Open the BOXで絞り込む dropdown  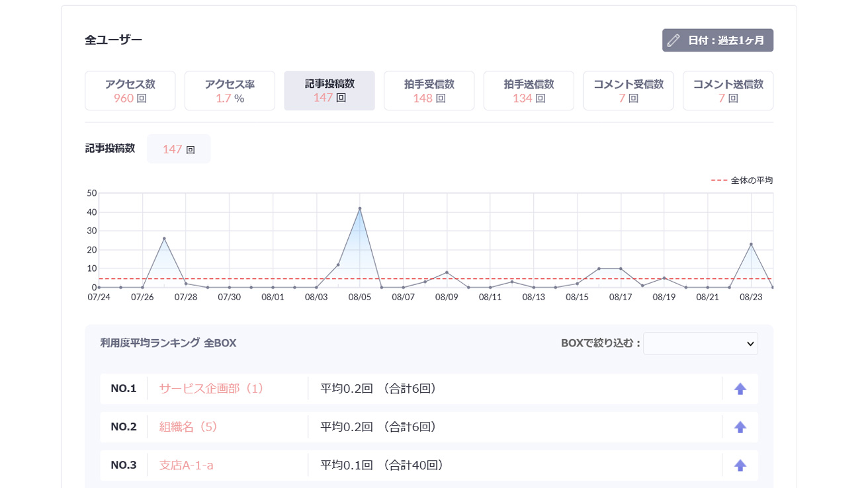point(700,344)
